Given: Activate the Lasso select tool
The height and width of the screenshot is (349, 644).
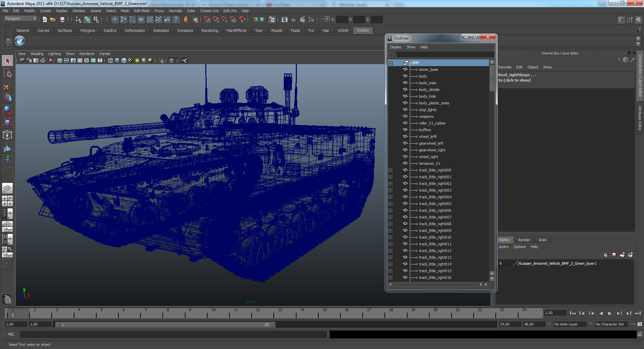Looking at the screenshot, I should (x=7, y=73).
